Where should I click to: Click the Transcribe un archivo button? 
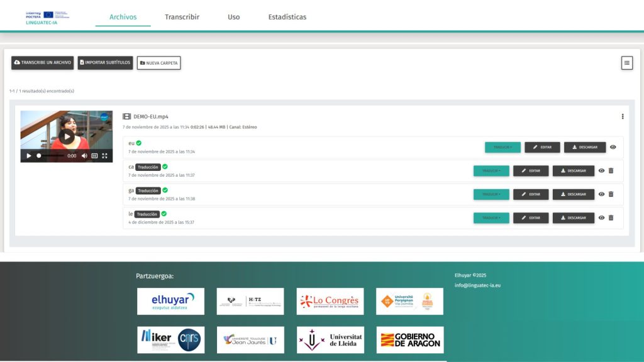pyautogui.click(x=42, y=63)
